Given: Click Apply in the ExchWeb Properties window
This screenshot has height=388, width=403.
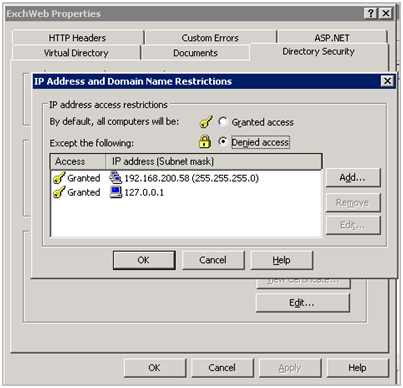Looking at the screenshot, I should coord(290,368).
